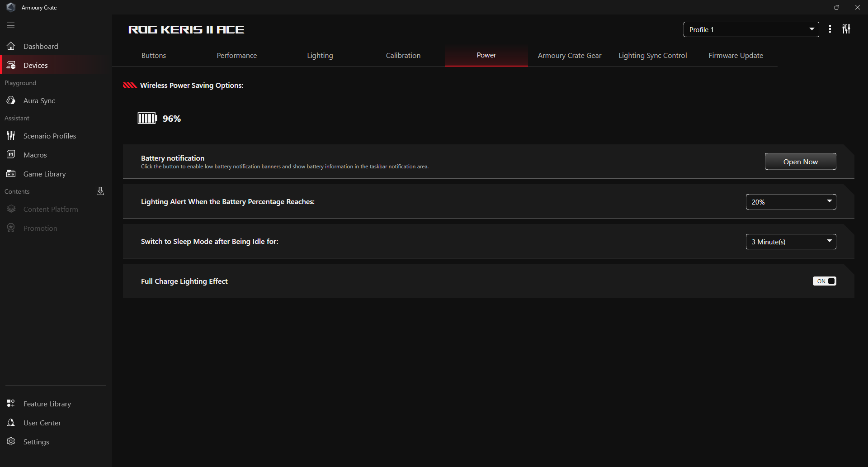Click the Assistant section label

pos(17,118)
